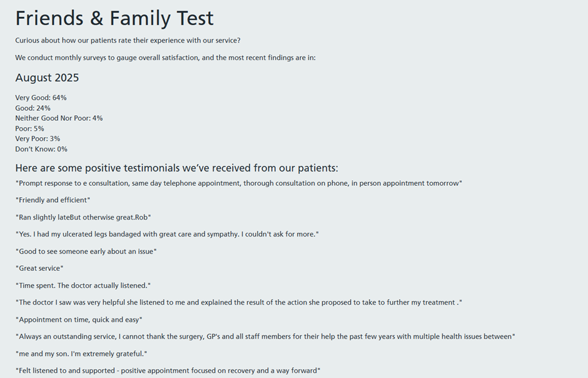Click the "The doctor actually listened" testimonial
This screenshot has height=378, width=588.
click(83, 285)
